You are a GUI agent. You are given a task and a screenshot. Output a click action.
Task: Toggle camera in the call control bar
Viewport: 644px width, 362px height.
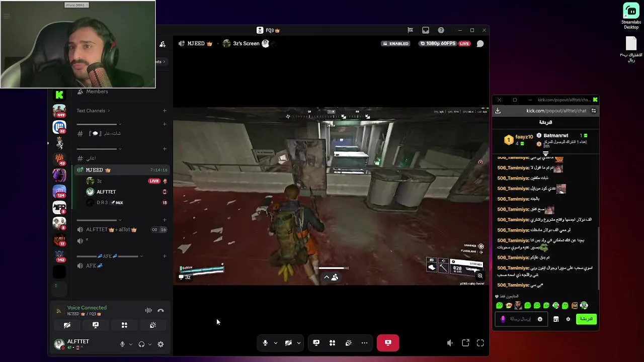[x=288, y=343]
